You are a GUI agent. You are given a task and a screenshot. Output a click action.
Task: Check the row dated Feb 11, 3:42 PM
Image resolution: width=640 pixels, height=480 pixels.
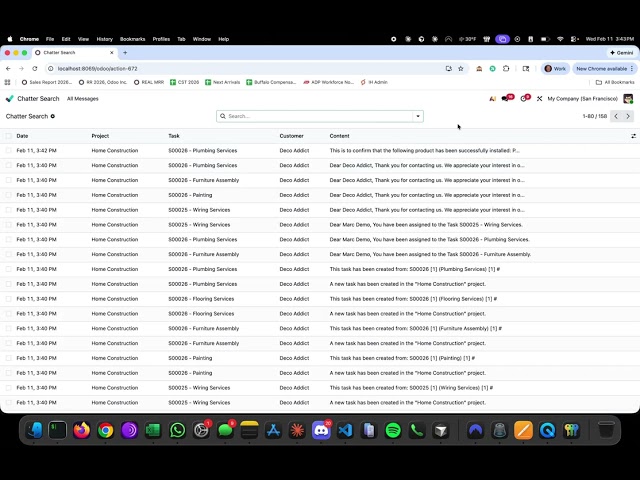8,151
